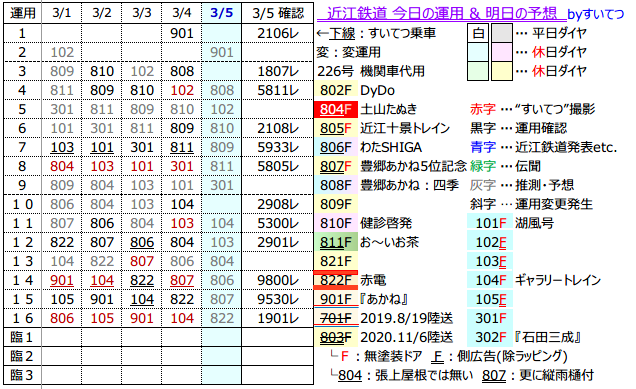
Task: Select the light green 休日ダイヤ swatch
Action: 478,71
